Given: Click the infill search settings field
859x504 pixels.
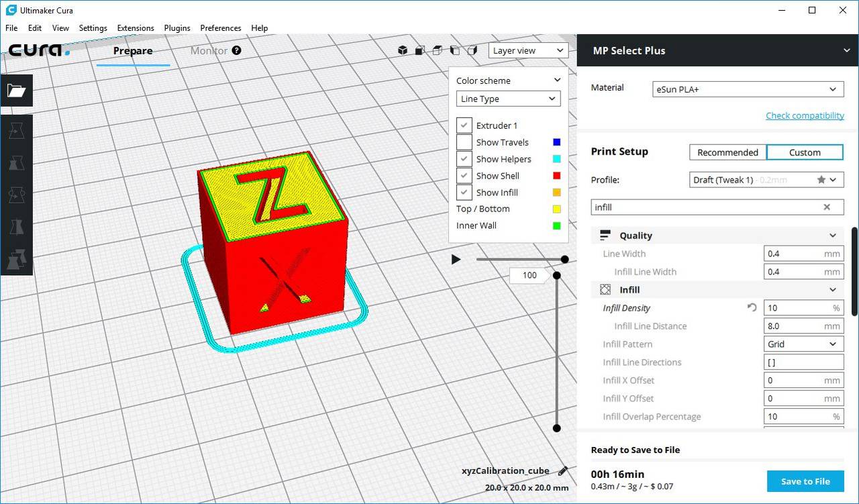Looking at the screenshot, I should pos(717,207).
